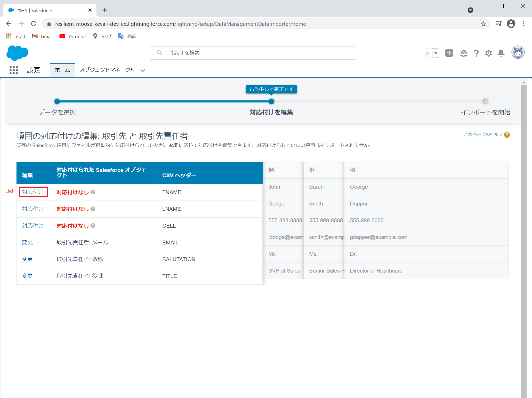This screenshot has width=532, height=398.
Task: Focus the [設定]を検索 search field
Action: (252, 53)
